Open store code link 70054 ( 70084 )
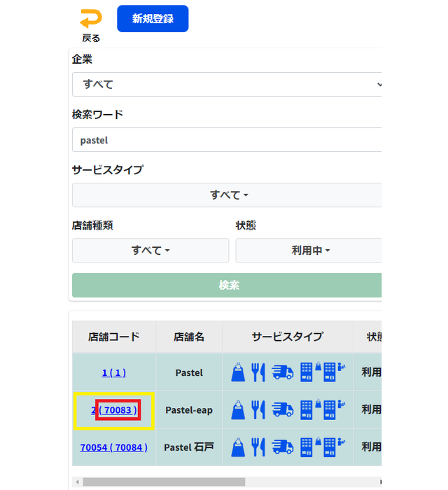The image size is (448, 490). [x=113, y=447]
